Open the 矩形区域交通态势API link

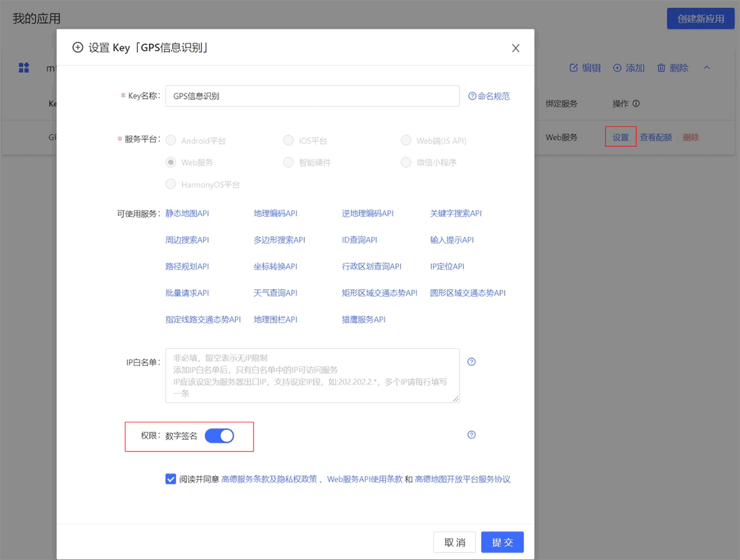point(380,293)
